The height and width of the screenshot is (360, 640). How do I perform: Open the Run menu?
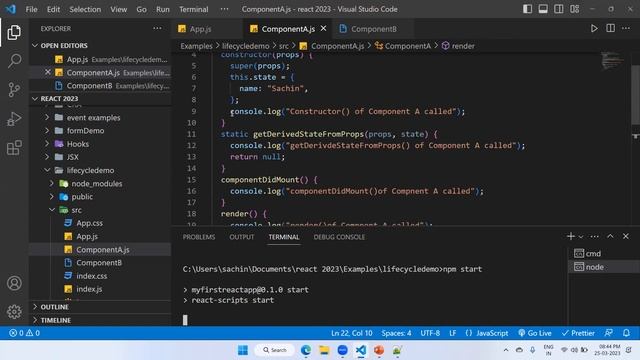162,9
